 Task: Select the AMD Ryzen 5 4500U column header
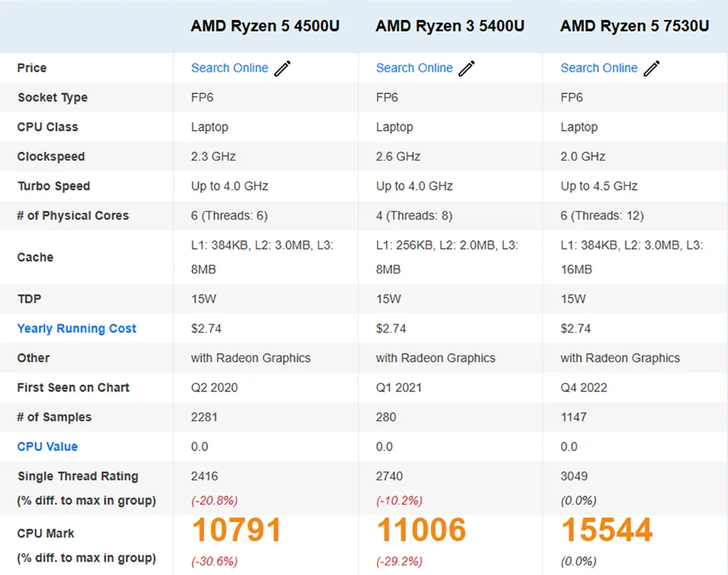265,27
